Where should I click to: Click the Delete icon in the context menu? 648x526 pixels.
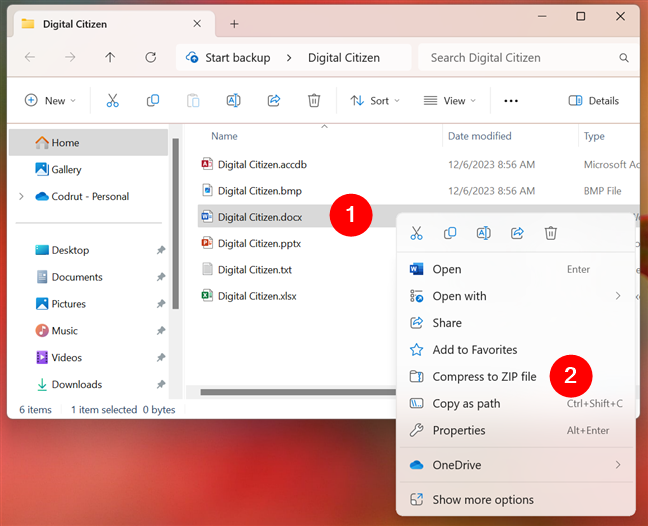pos(550,233)
